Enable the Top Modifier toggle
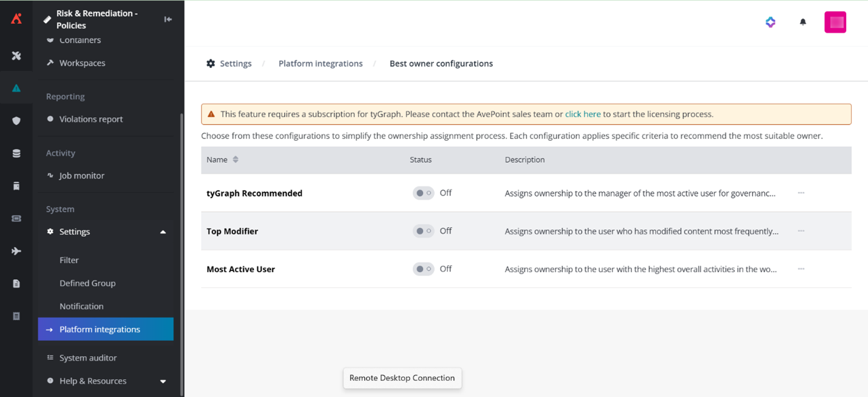Image resolution: width=868 pixels, height=397 pixels. (423, 231)
